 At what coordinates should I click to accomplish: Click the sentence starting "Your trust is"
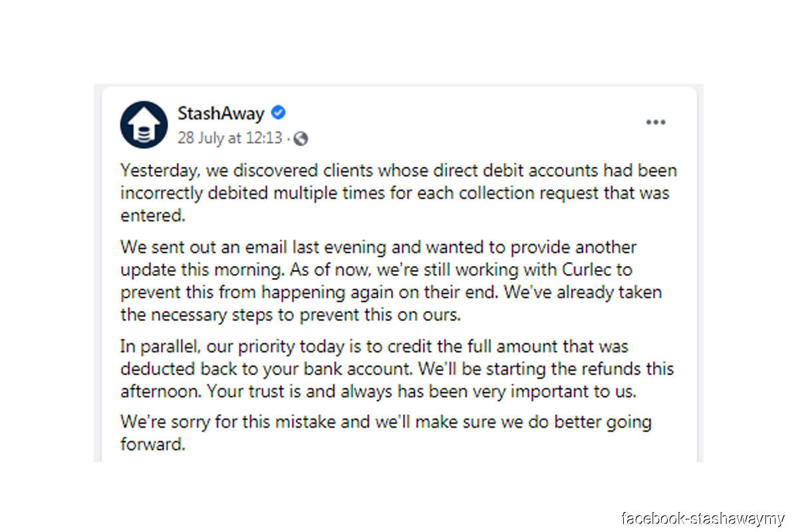coord(422,392)
